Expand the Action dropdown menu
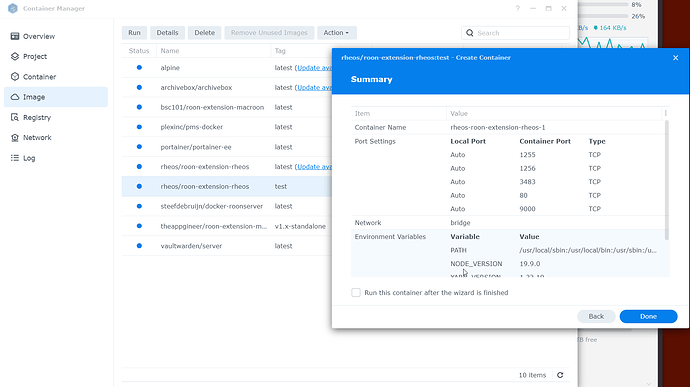This screenshot has width=690, height=387. [x=337, y=33]
